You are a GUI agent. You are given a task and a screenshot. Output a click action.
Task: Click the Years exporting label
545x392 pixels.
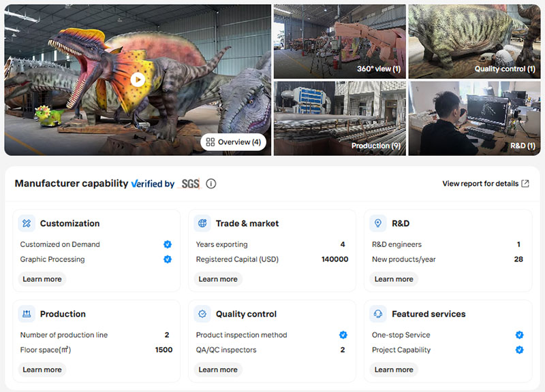[x=222, y=244]
